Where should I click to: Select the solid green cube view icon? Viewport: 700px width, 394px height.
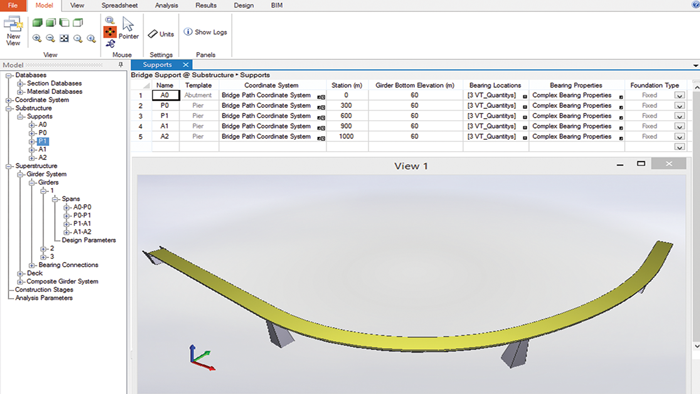37,22
